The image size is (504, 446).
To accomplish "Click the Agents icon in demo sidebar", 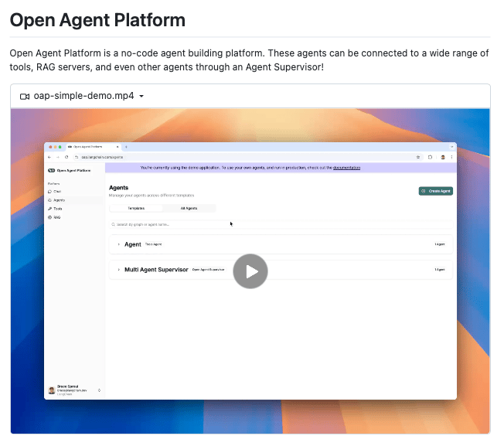I will click(x=49, y=200).
